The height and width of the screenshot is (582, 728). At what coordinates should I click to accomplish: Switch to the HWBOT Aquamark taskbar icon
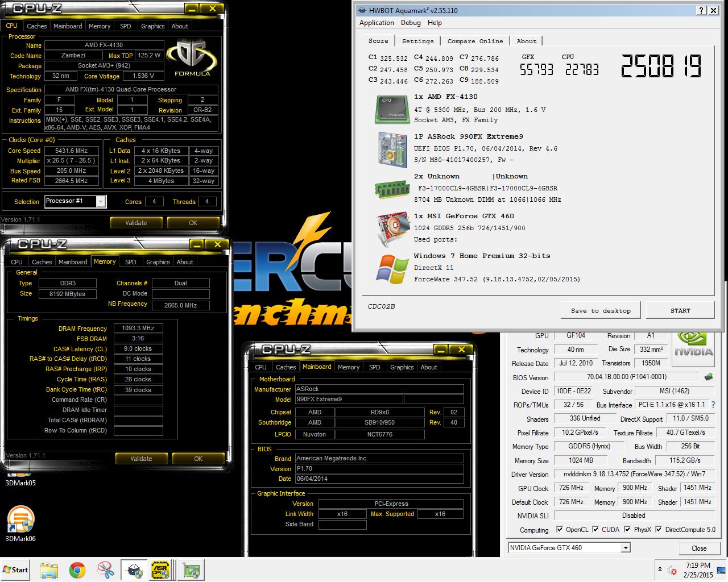click(134, 570)
